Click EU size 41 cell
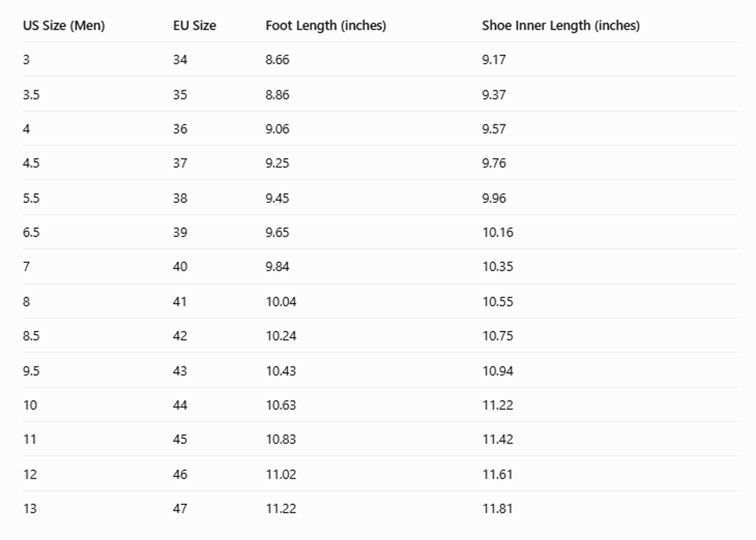756x540 pixels. [x=180, y=302]
